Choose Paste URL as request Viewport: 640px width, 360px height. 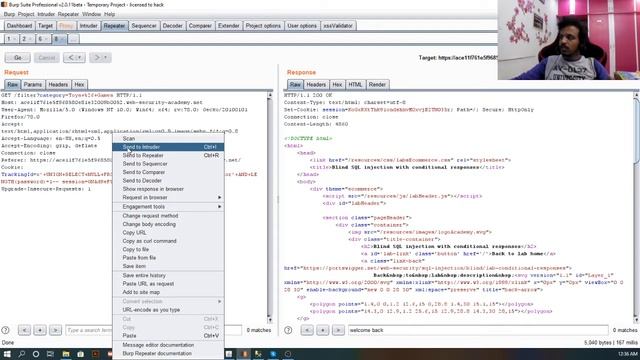pyautogui.click(x=168, y=284)
